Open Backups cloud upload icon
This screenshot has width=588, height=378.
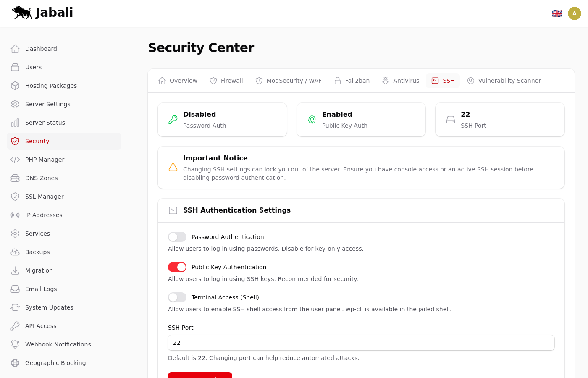click(15, 252)
